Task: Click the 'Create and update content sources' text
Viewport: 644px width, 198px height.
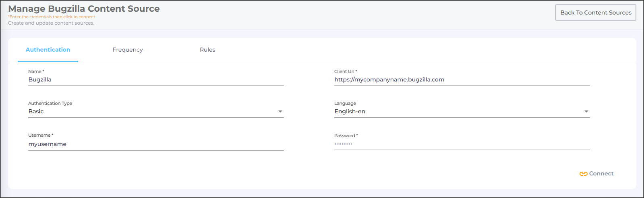Action: click(x=51, y=23)
